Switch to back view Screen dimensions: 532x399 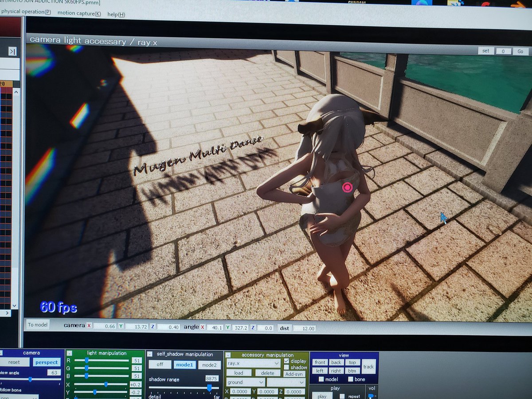pos(336,362)
